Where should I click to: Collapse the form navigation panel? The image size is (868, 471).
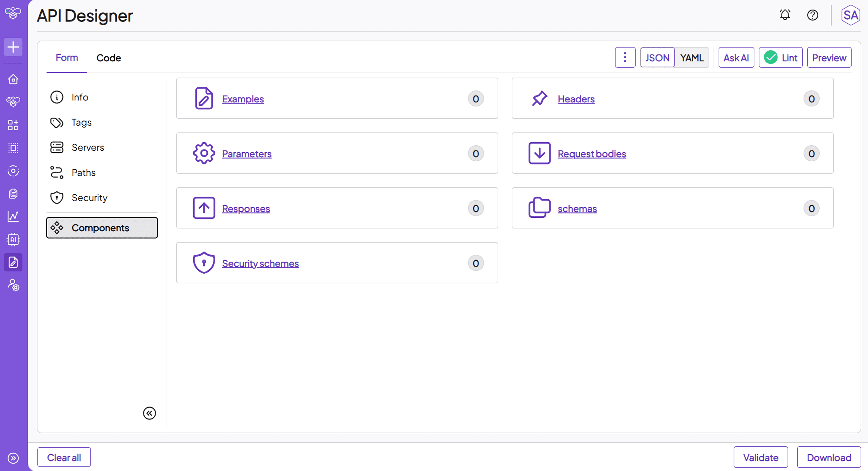tap(149, 413)
